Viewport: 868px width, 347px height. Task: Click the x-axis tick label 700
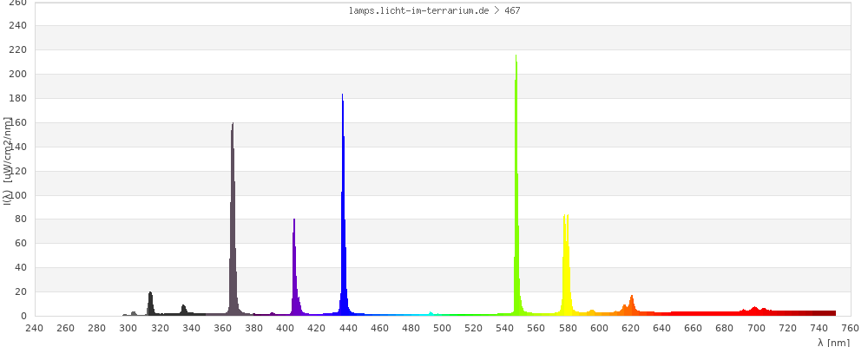click(757, 328)
